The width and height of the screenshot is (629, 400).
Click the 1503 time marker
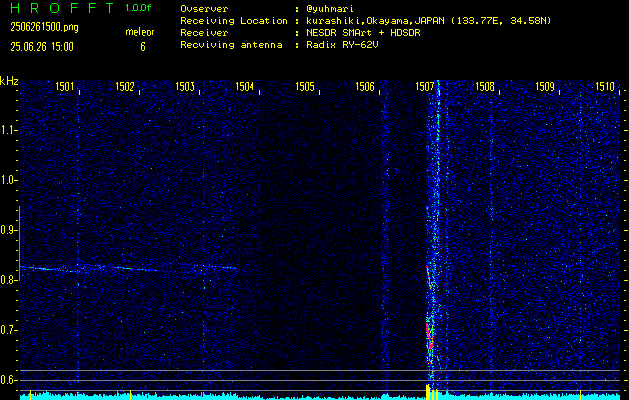(x=185, y=86)
